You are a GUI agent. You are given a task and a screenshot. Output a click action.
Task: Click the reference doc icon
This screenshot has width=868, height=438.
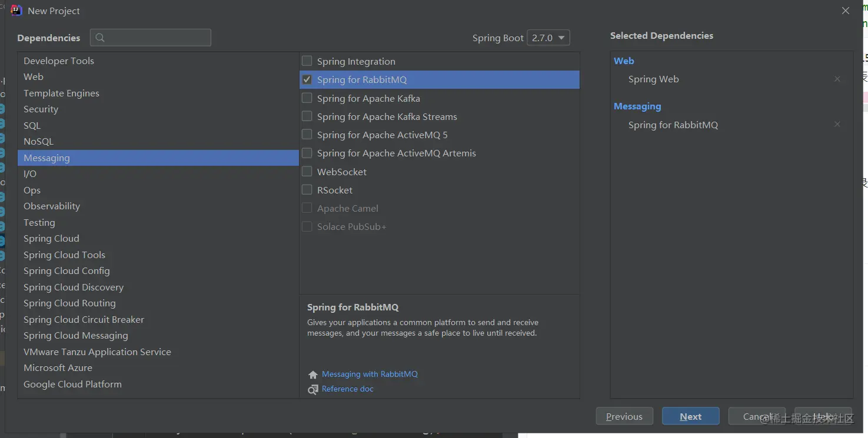313,389
